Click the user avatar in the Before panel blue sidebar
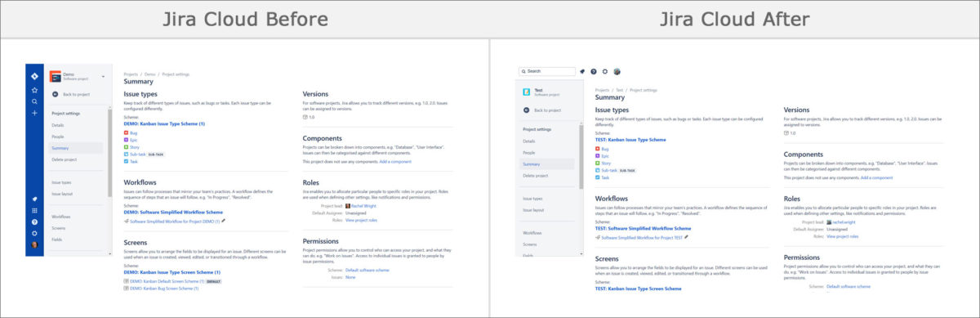The width and height of the screenshot is (980, 318). (x=34, y=244)
